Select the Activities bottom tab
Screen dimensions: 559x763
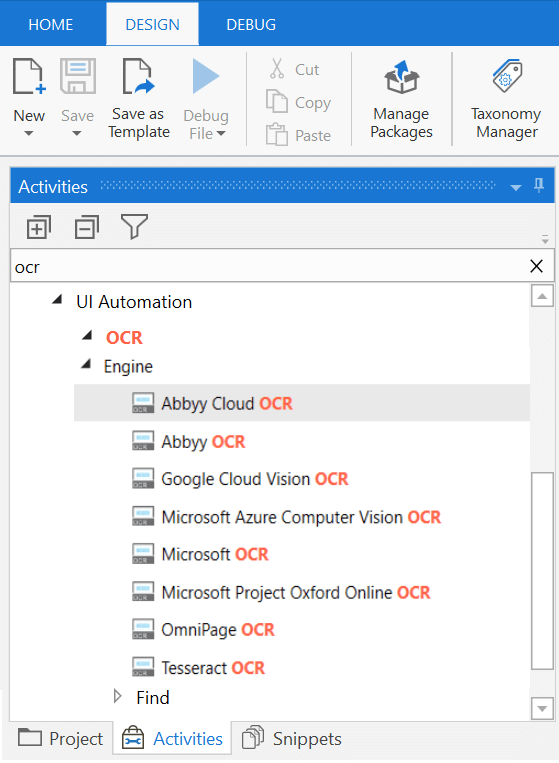[172, 739]
